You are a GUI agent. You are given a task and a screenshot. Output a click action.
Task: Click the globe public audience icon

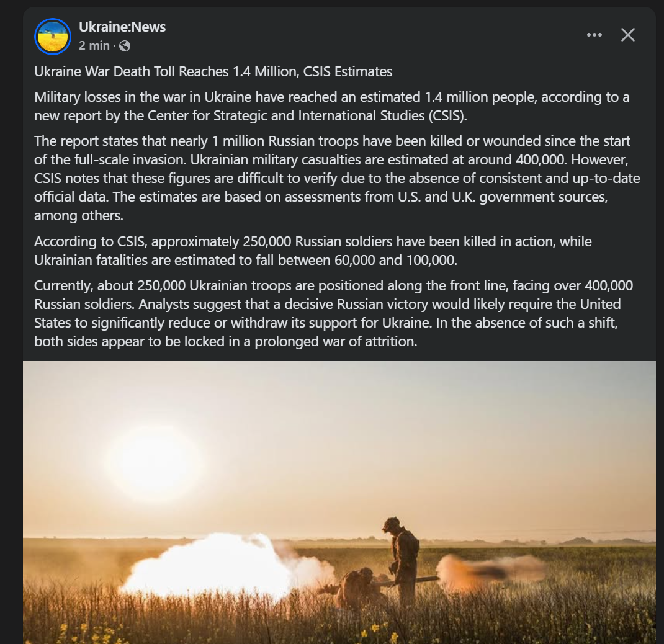[x=125, y=46]
